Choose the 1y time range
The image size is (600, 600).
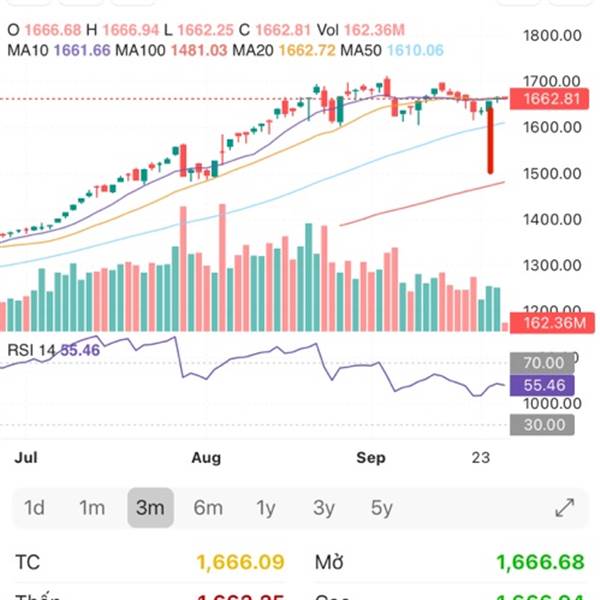tap(266, 508)
